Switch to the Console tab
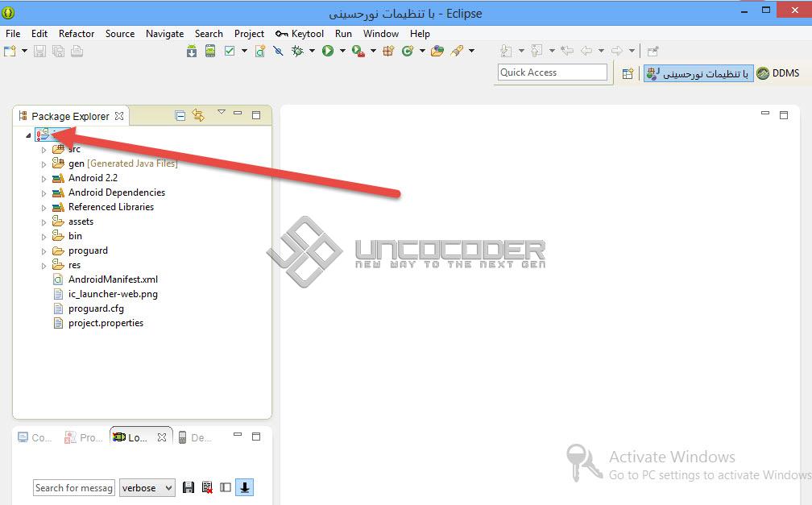This screenshot has height=505, width=812. click(x=35, y=437)
